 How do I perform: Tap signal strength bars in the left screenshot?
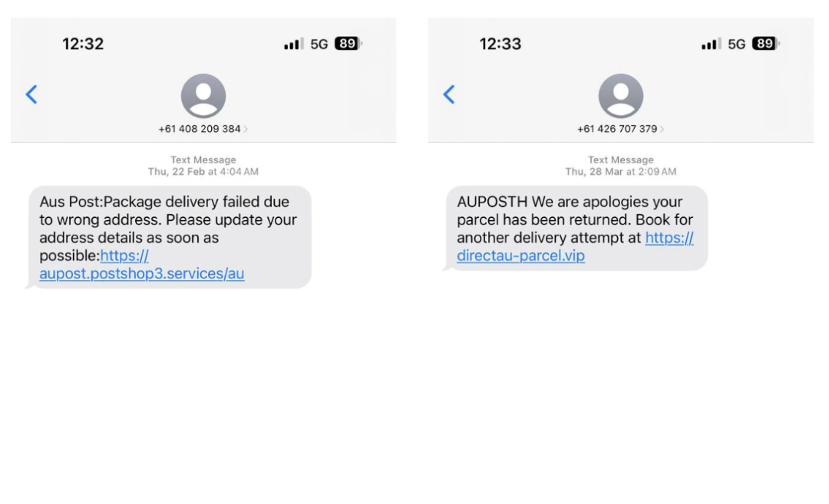(x=293, y=44)
